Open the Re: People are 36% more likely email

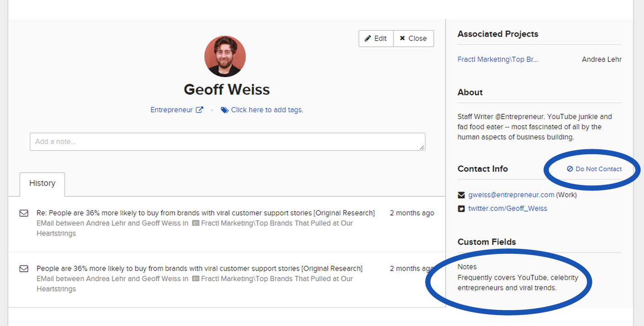pyautogui.click(x=206, y=213)
